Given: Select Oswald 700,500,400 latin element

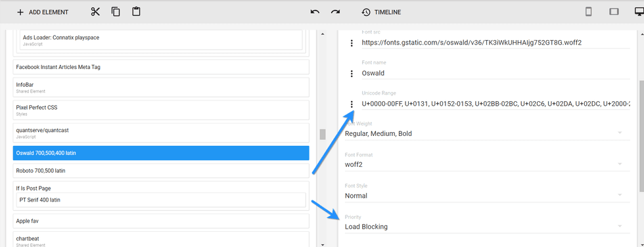Looking at the screenshot, I should pos(161,153).
